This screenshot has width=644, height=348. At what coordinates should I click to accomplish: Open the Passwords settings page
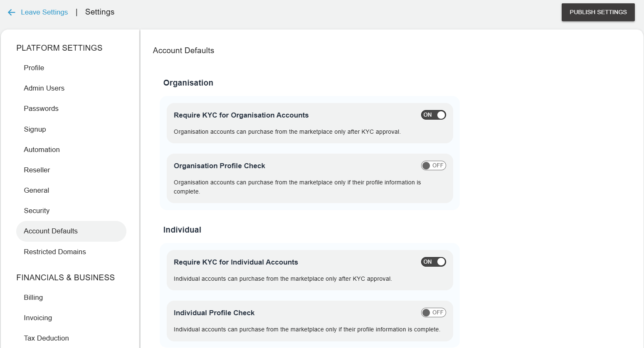(41, 108)
